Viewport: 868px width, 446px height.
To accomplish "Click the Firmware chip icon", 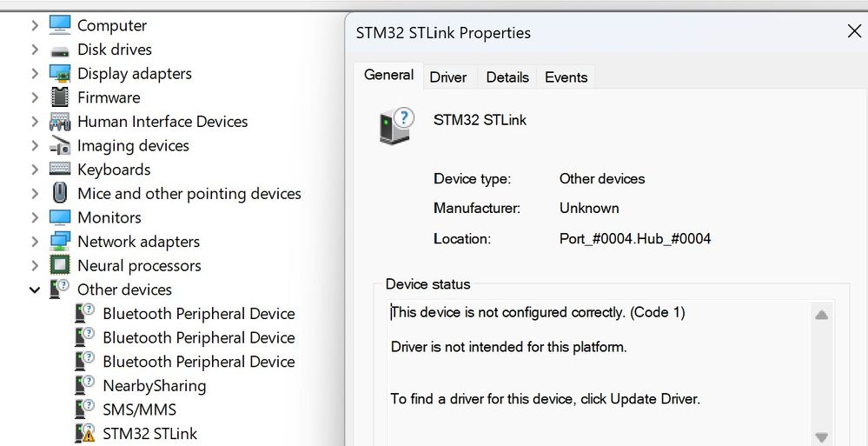I will pyautogui.click(x=59, y=97).
